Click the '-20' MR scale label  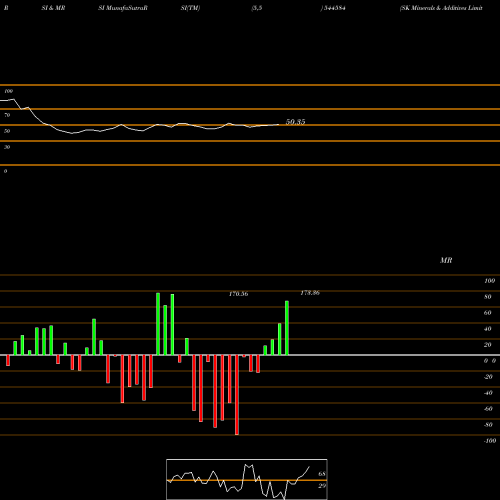click(488, 377)
